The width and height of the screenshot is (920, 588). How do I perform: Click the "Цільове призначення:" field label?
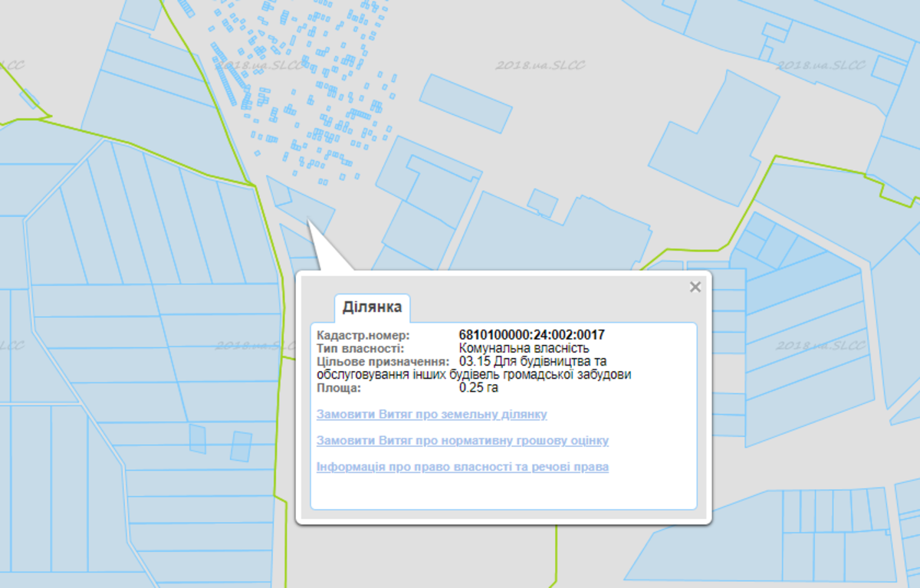pos(383,362)
